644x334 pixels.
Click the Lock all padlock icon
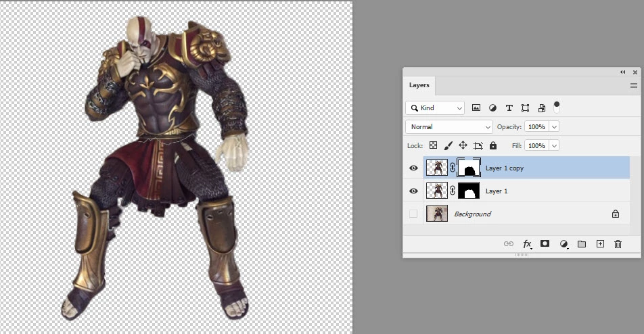point(493,145)
